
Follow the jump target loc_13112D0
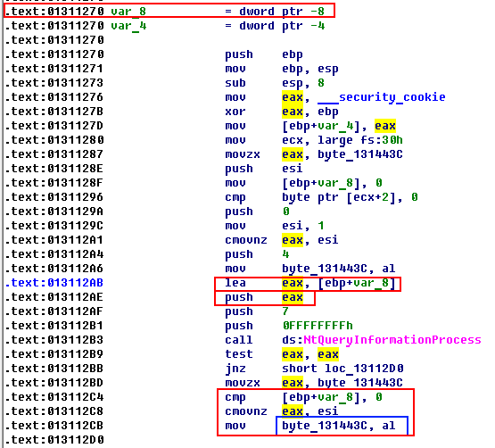[364, 369]
